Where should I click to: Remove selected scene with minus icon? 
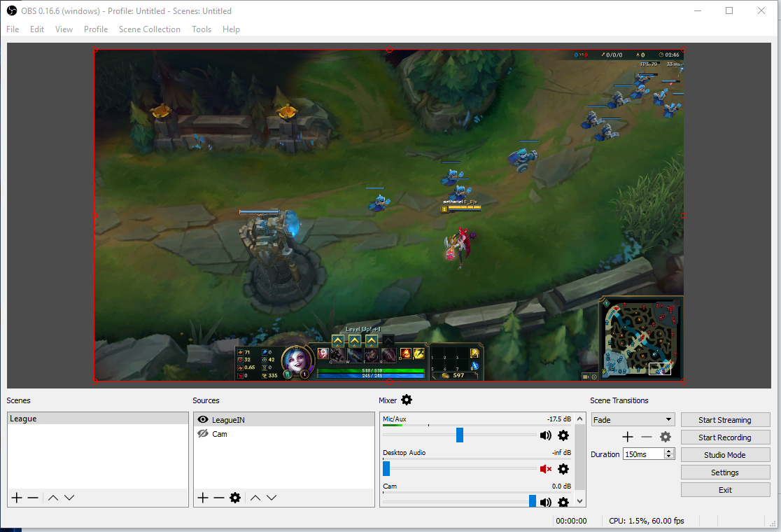click(33, 498)
